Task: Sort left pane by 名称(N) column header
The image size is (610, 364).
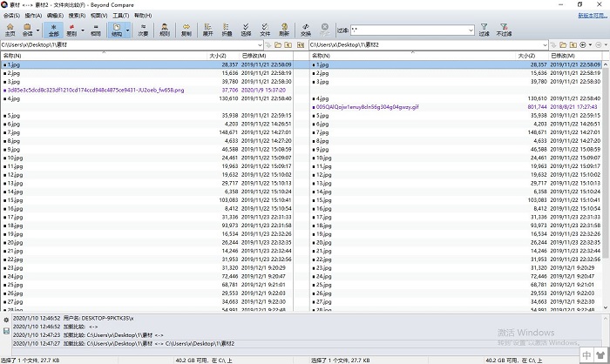Action: point(104,56)
